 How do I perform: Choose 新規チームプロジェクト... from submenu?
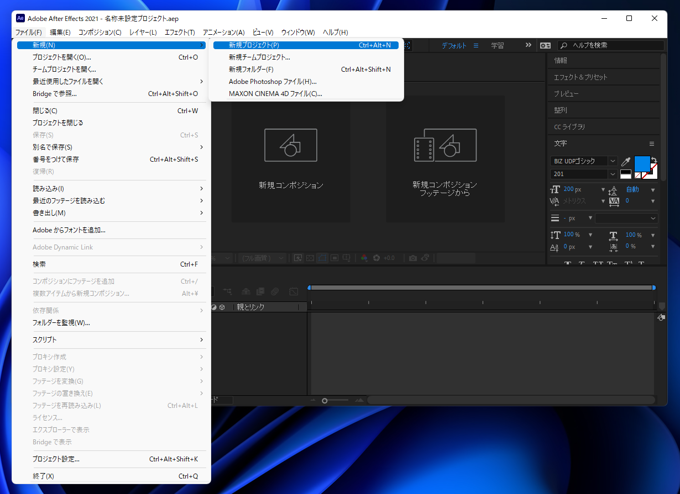tap(306, 57)
